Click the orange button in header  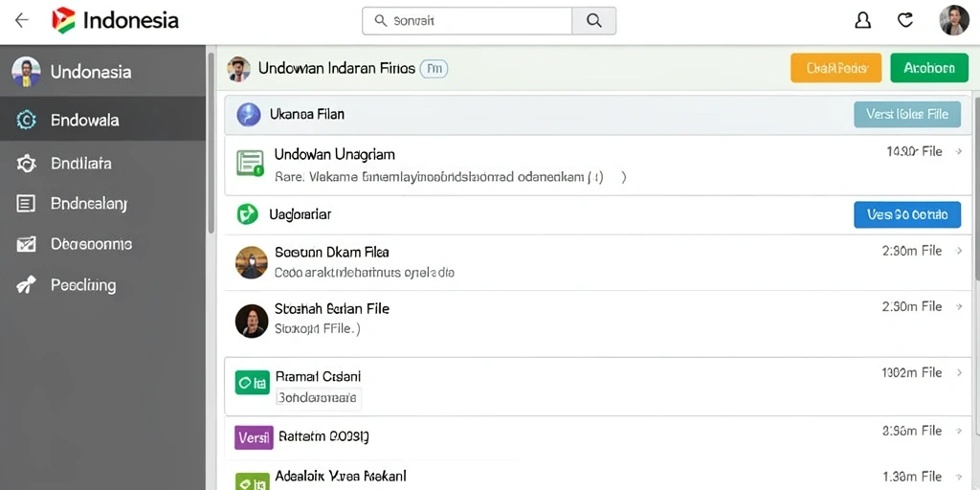coord(835,68)
